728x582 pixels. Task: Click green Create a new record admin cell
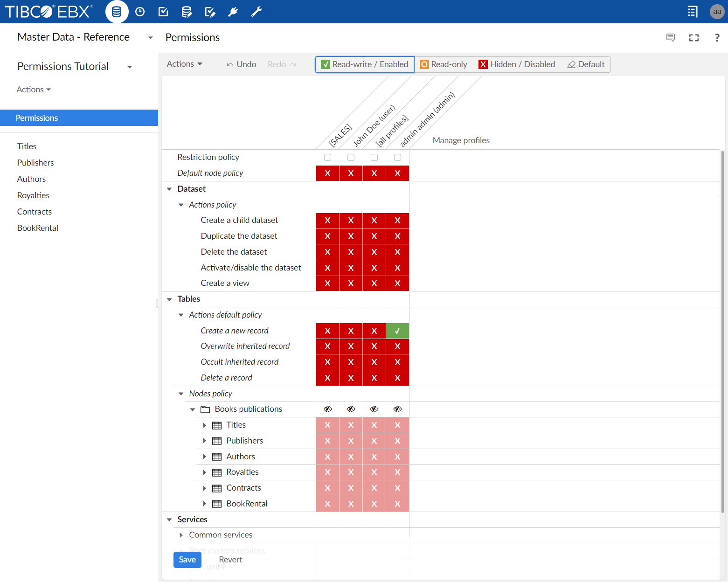click(397, 331)
